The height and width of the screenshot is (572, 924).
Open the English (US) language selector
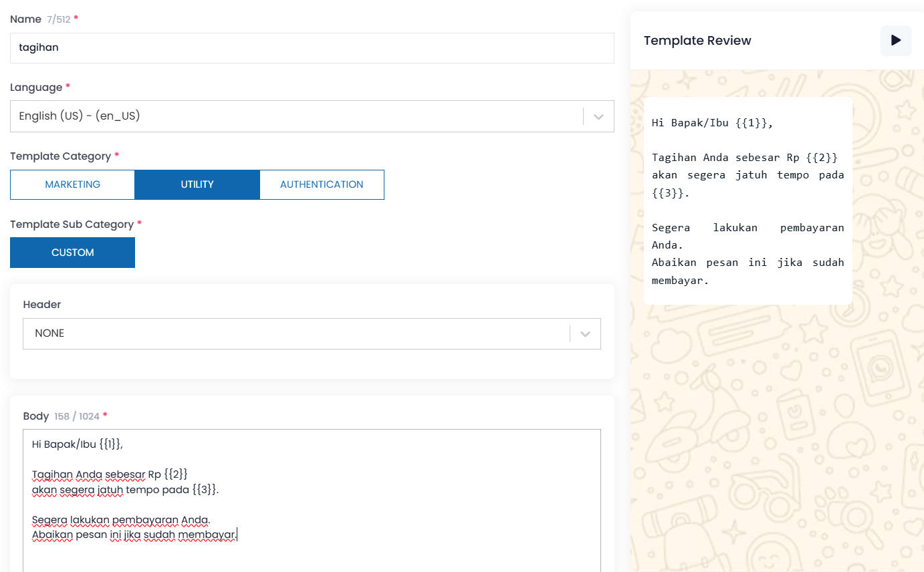point(294,116)
